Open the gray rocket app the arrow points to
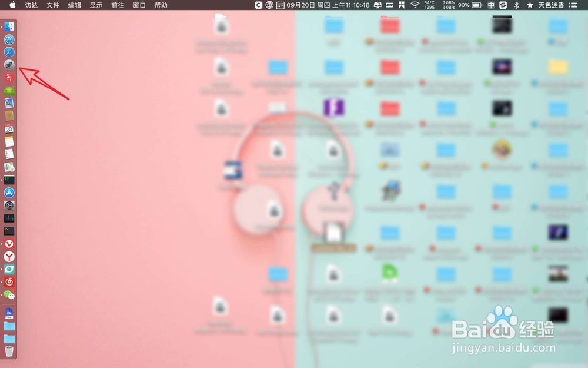Image resolution: width=588 pixels, height=368 pixels. tap(8, 64)
